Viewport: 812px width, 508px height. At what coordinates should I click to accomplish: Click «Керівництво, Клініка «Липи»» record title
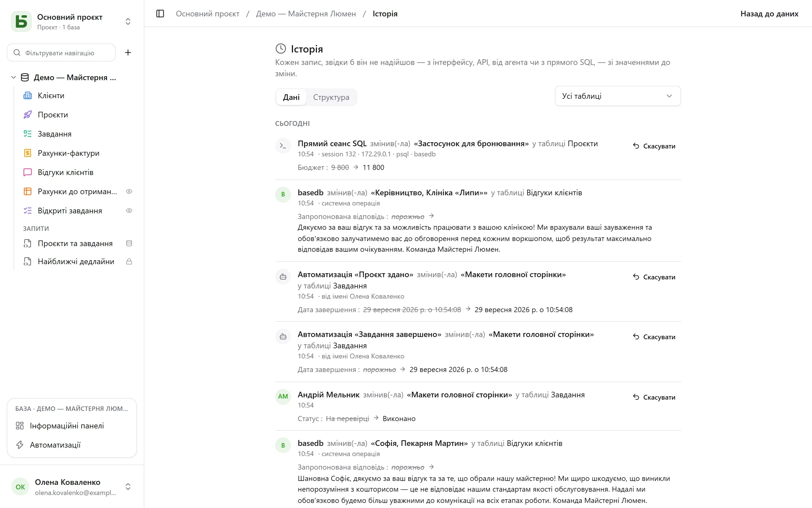[429, 193]
